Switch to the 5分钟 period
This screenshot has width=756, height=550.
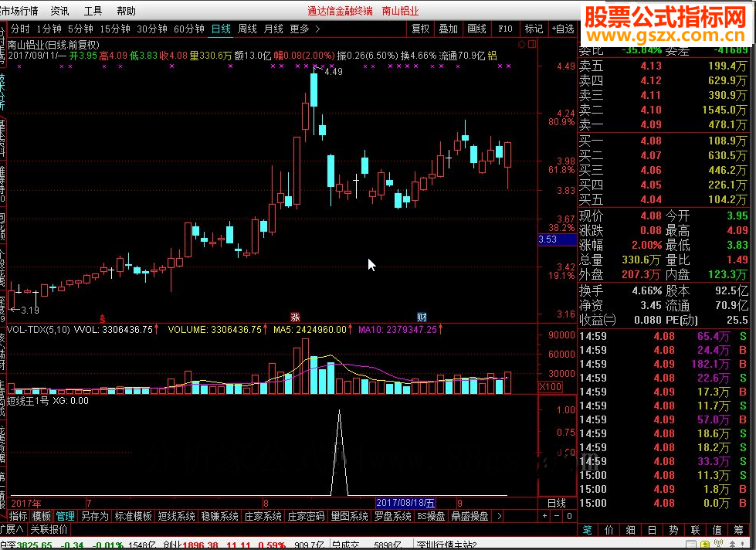click(80, 29)
